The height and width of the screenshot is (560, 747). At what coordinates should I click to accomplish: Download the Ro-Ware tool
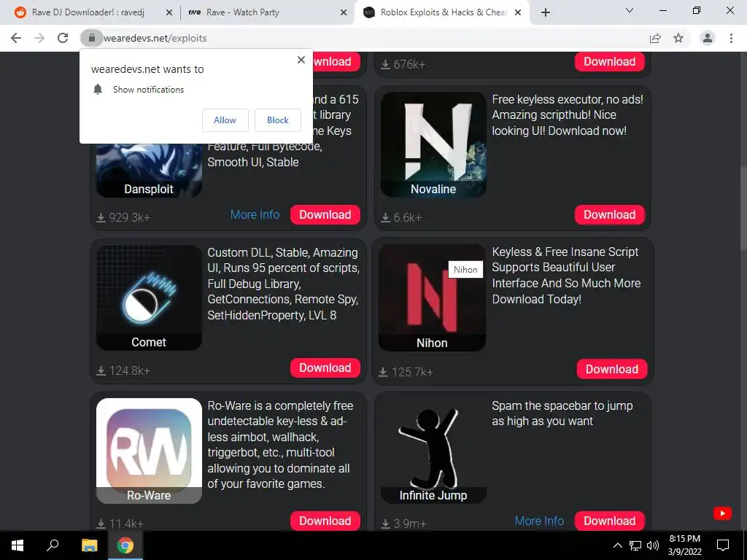click(x=325, y=521)
